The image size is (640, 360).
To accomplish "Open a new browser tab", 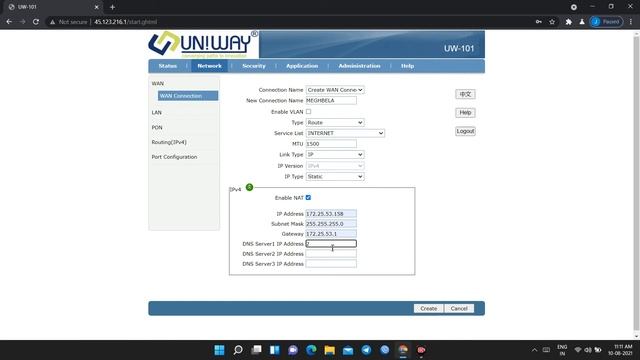I will click(112, 7).
